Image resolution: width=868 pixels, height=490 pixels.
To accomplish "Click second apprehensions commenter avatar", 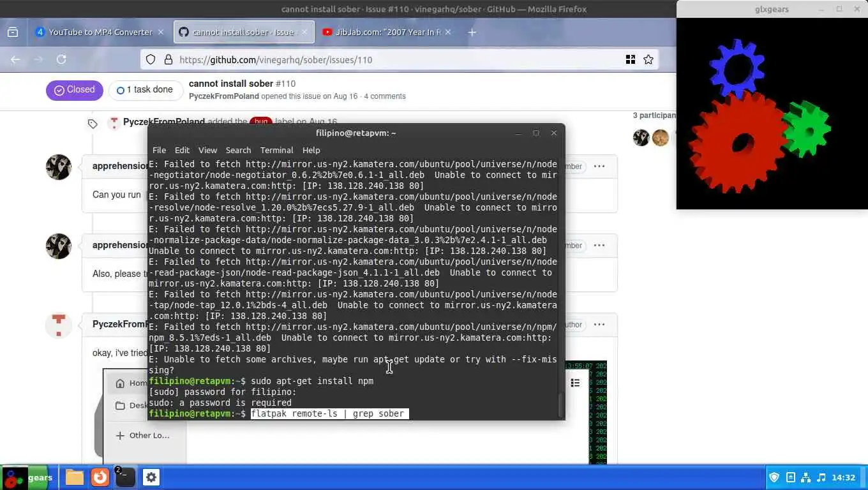I will click(x=59, y=246).
